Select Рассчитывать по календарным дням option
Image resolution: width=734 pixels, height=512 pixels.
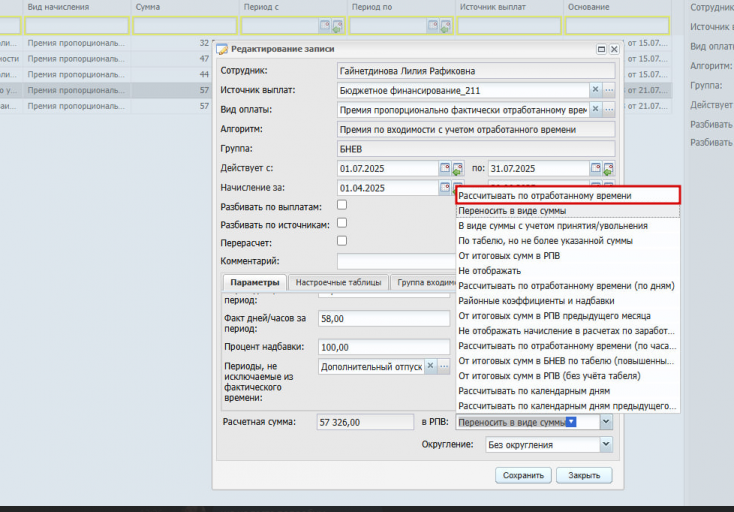(x=568, y=391)
